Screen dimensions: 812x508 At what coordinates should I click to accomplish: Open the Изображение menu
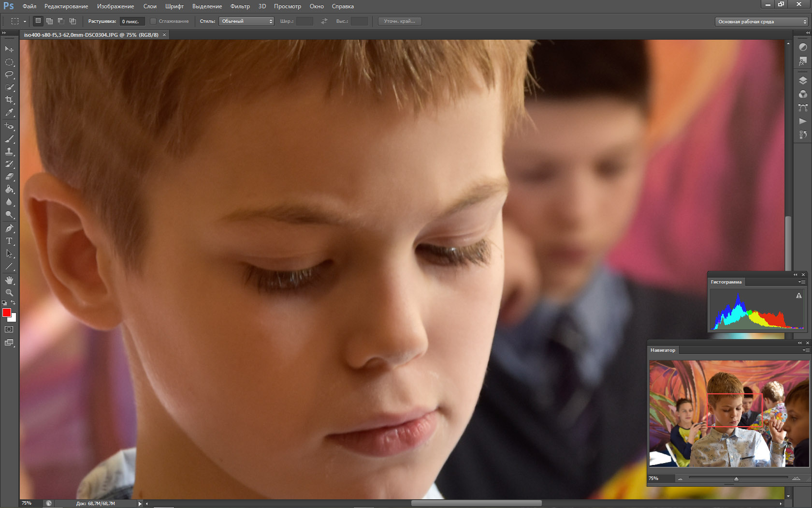[x=116, y=6]
